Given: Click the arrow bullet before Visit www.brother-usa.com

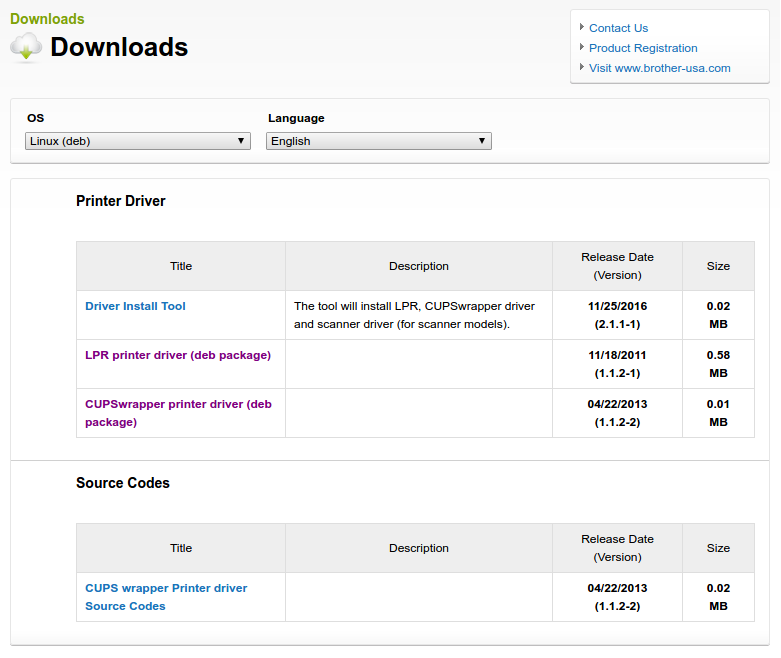Looking at the screenshot, I should click(582, 67).
